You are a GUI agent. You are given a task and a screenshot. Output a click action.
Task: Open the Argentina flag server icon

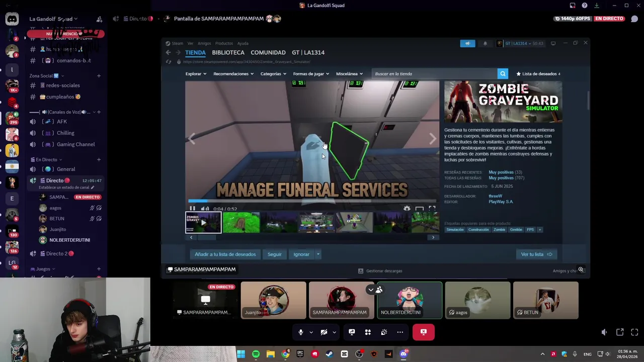[12, 166]
